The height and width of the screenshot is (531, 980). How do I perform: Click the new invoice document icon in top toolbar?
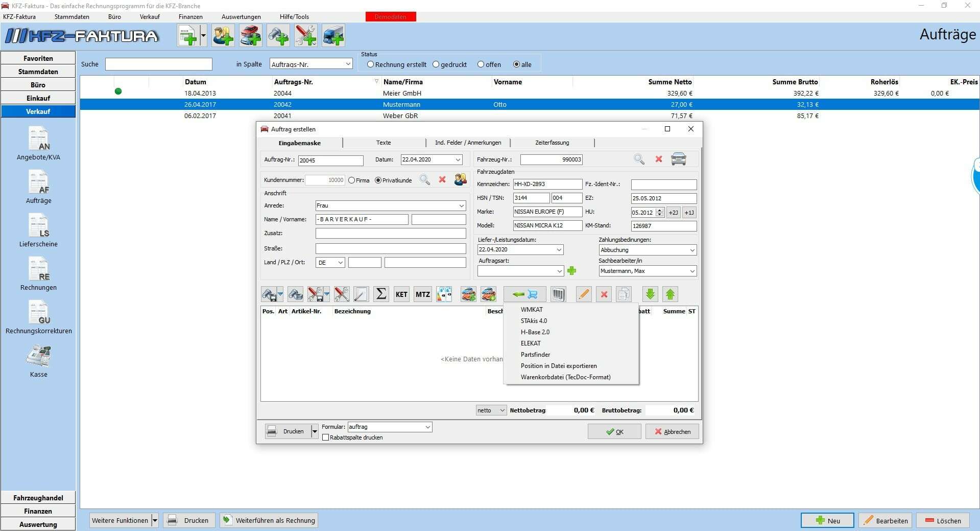[x=188, y=36]
